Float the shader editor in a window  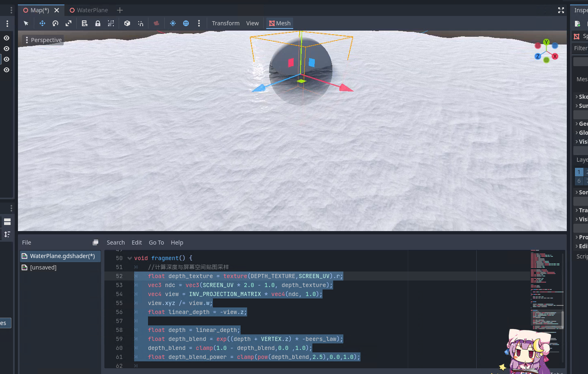(x=95, y=243)
